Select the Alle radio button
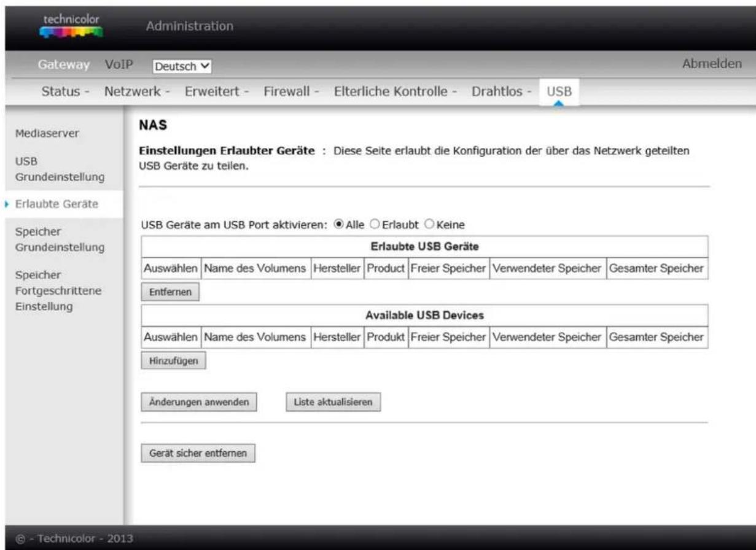Viewport: 756px width, 550px height. coord(337,225)
